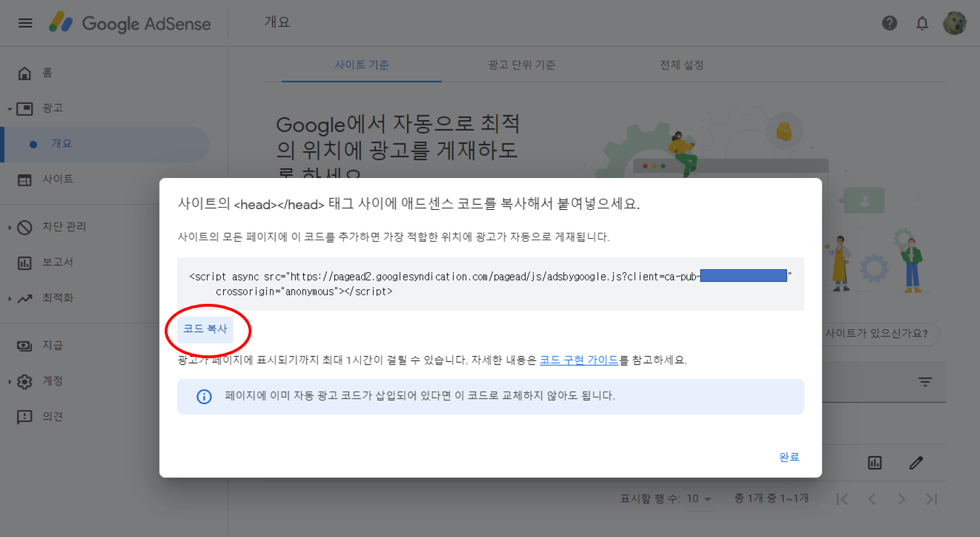Go to previous page of table
The height and width of the screenshot is (537, 980).
click(872, 499)
